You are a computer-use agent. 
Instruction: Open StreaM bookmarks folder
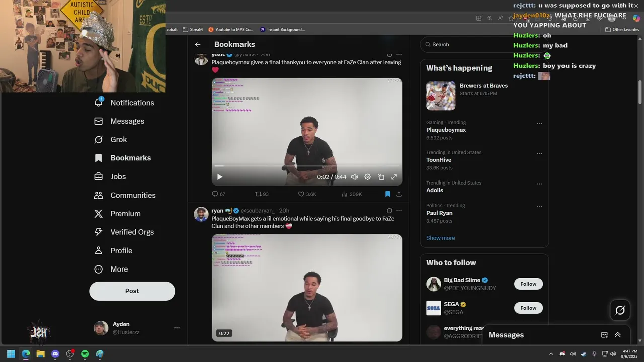193,29
